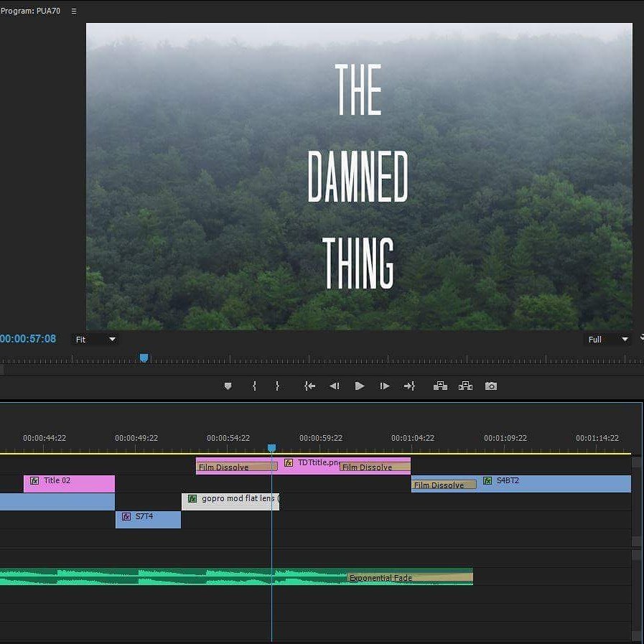This screenshot has height=644, width=644.
Task: Click the 00:00:59:22 ruler mark
Action: point(321,438)
